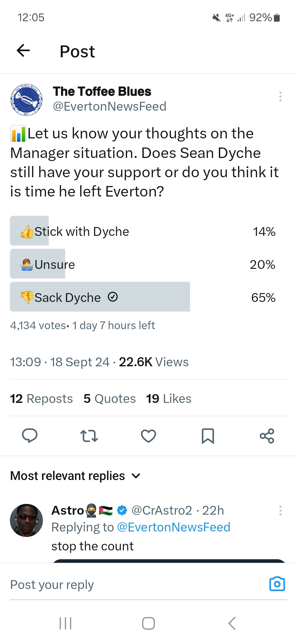Tap the share icon

pyautogui.click(x=267, y=436)
